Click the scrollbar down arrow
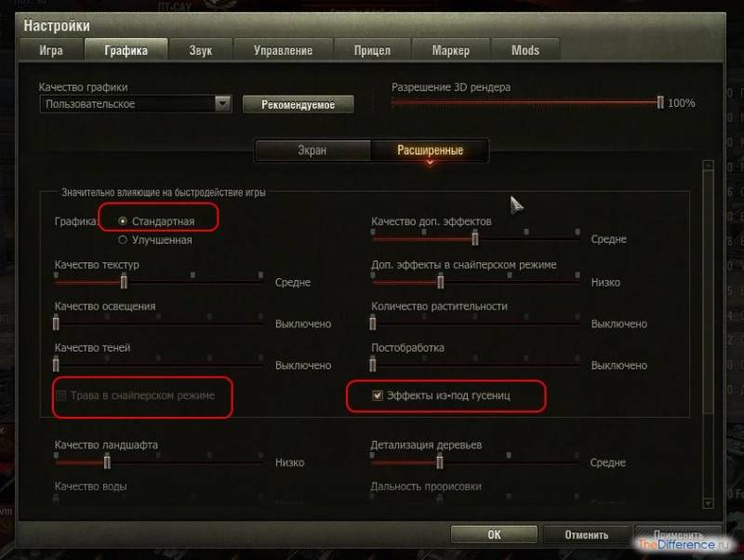This screenshot has height=560, width=744. coord(708,503)
